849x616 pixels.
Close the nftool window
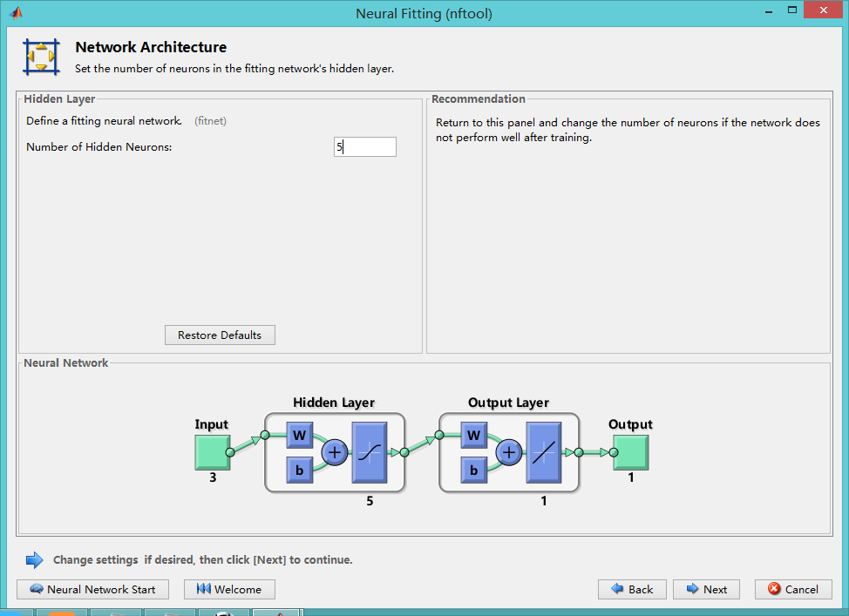coord(824,10)
